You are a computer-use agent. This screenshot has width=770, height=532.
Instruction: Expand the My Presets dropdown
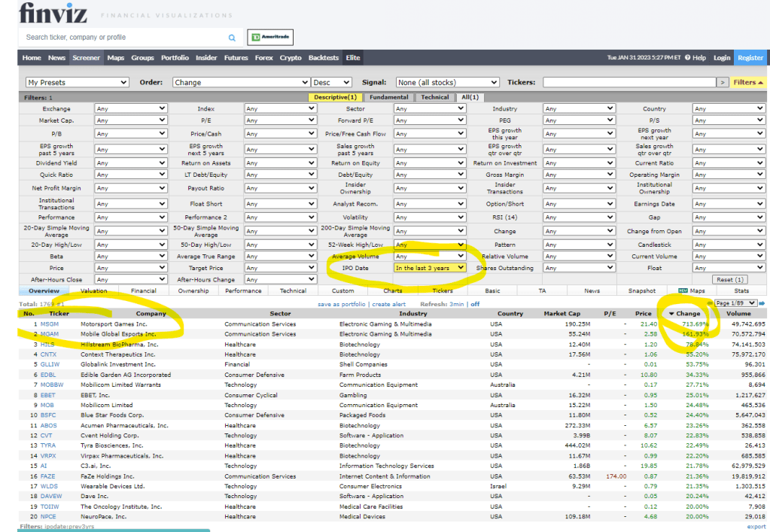point(78,83)
